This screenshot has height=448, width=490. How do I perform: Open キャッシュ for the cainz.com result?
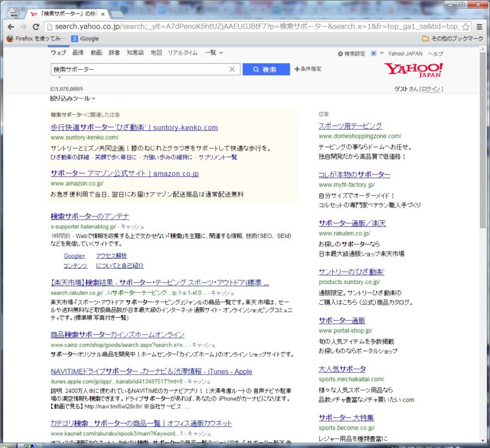[x=203, y=345]
